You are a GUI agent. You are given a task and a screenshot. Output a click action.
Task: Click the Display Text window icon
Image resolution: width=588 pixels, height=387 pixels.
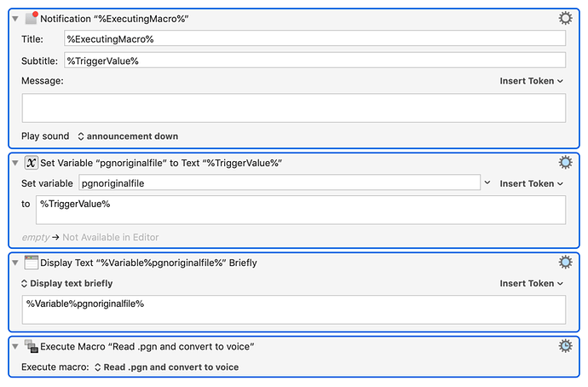pos(32,263)
